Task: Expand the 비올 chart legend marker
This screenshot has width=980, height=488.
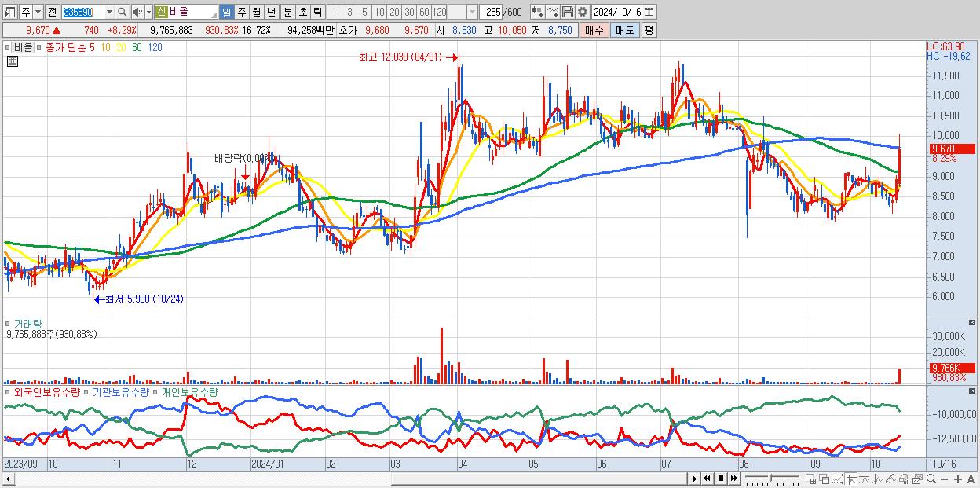Action: 9,48
